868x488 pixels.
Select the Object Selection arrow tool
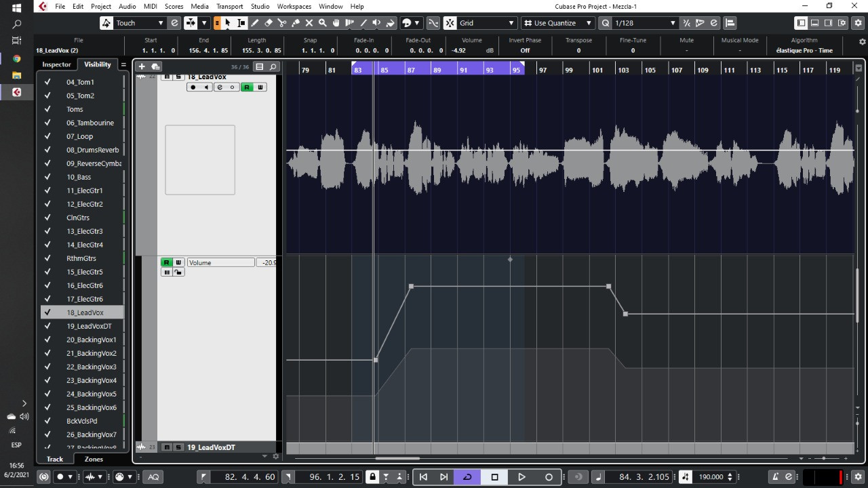click(x=228, y=23)
